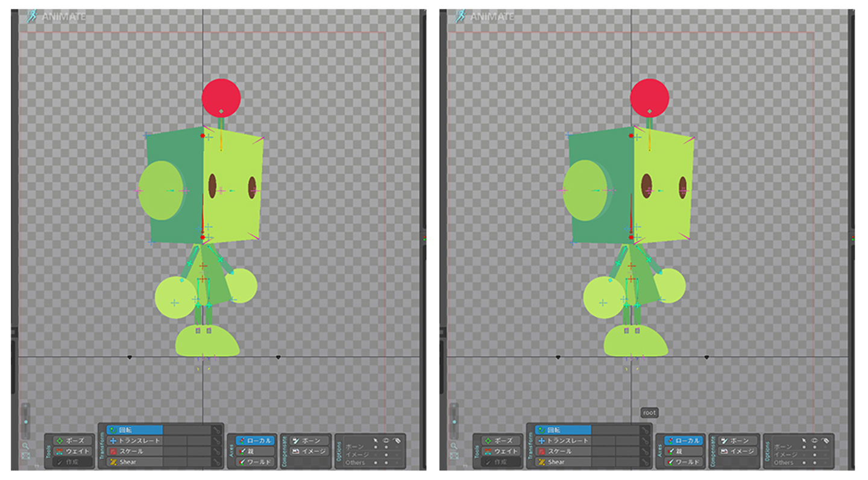Screen dimensions: 868x480
Task: Set axes to ローカル in the right screenshot
Action: pos(684,441)
